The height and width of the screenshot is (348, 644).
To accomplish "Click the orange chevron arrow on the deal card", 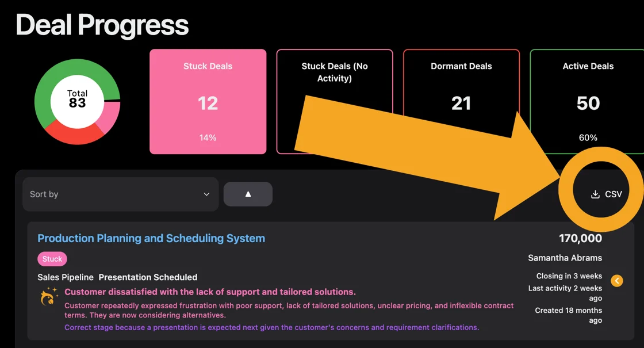I will (x=616, y=281).
